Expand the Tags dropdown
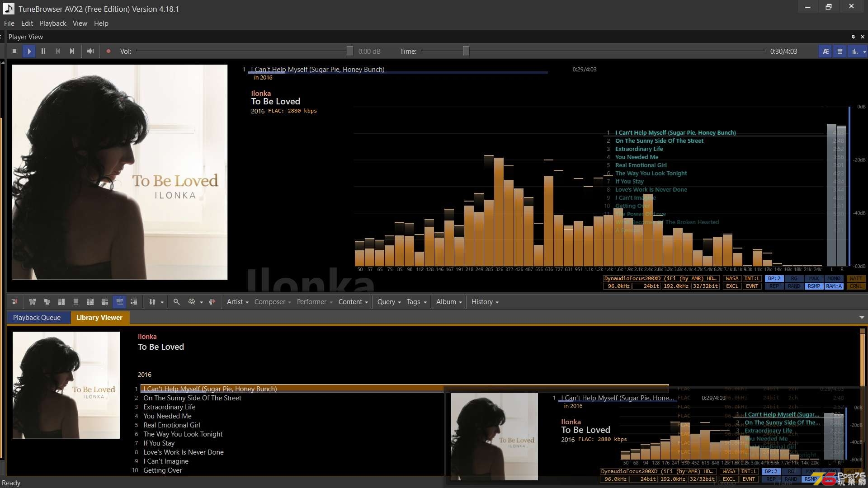 click(416, 302)
